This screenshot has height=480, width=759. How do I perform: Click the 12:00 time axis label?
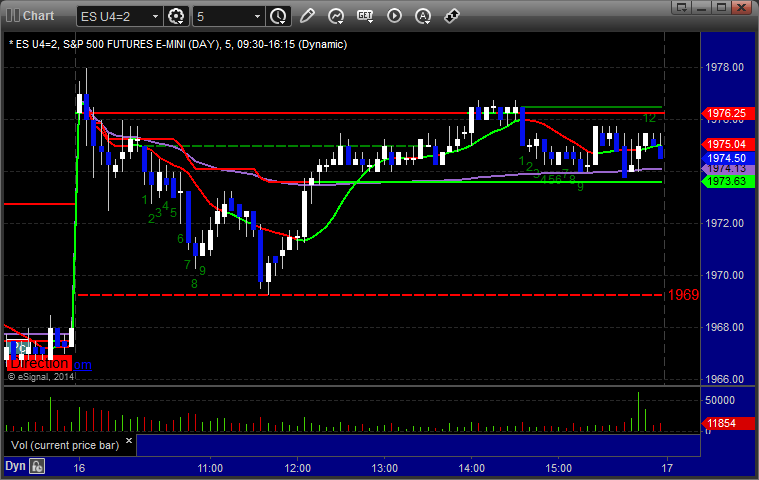tap(297, 468)
